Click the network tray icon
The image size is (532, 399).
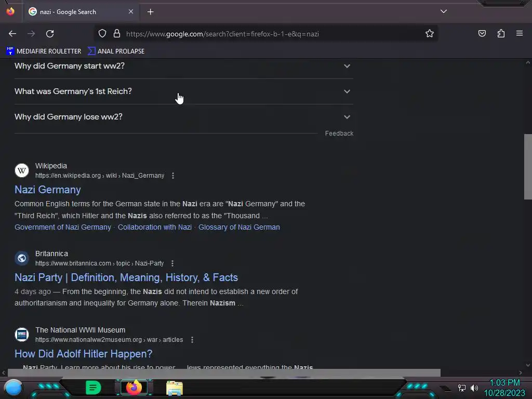point(462,388)
